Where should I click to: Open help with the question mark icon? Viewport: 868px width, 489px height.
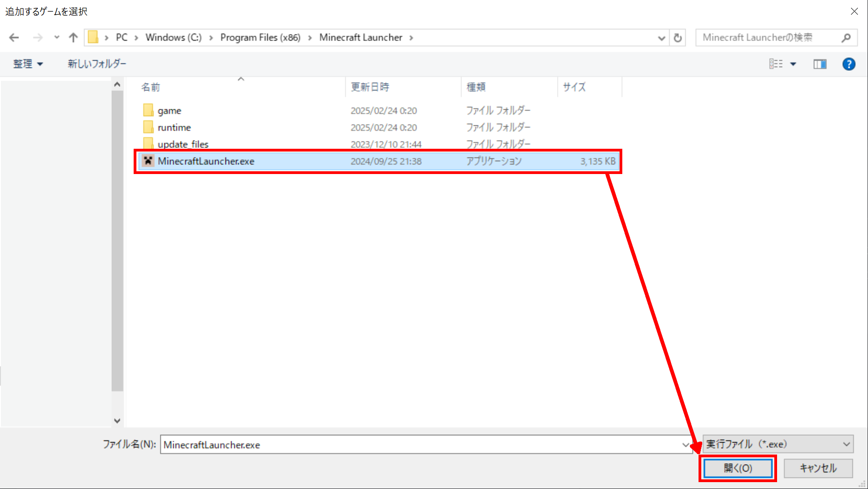click(849, 64)
